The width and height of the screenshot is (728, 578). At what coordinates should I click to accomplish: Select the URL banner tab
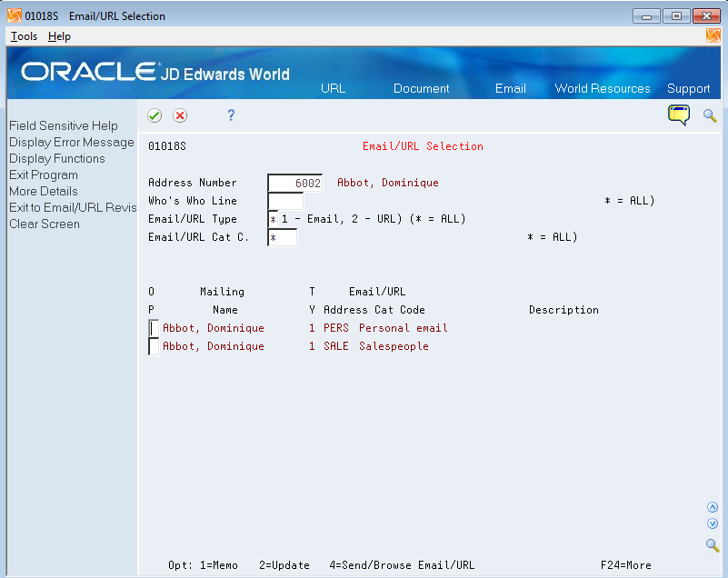333,89
